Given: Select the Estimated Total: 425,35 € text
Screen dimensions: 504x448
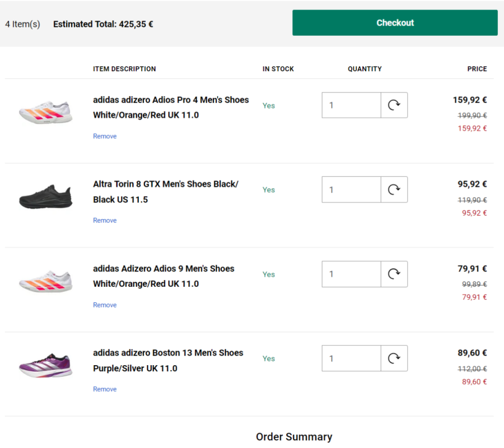Looking at the screenshot, I should point(103,24).
